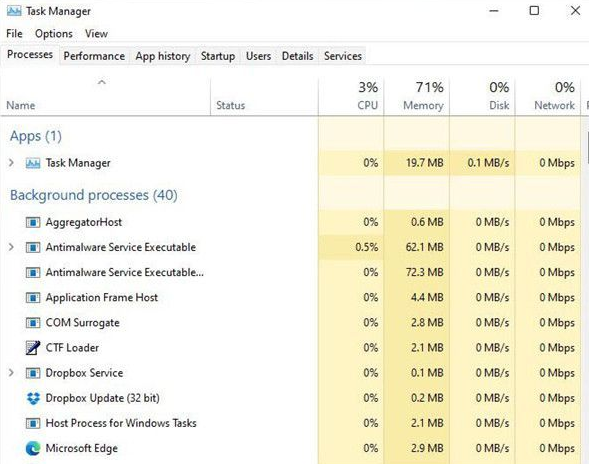Image resolution: width=589 pixels, height=464 pixels.
Task: Expand the Task Manager app entry
Action: [x=11, y=163]
